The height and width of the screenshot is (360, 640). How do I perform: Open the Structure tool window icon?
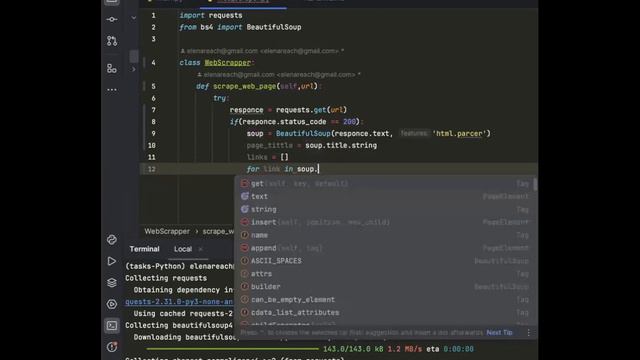point(112,68)
